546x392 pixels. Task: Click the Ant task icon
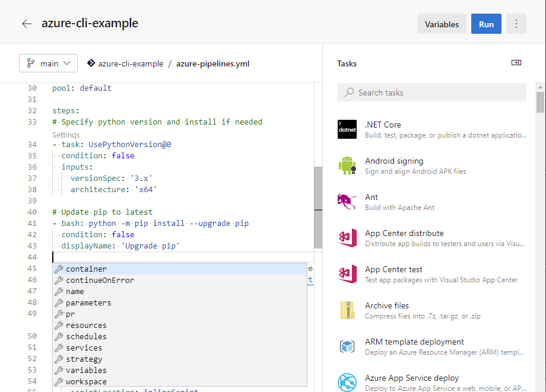(x=347, y=202)
